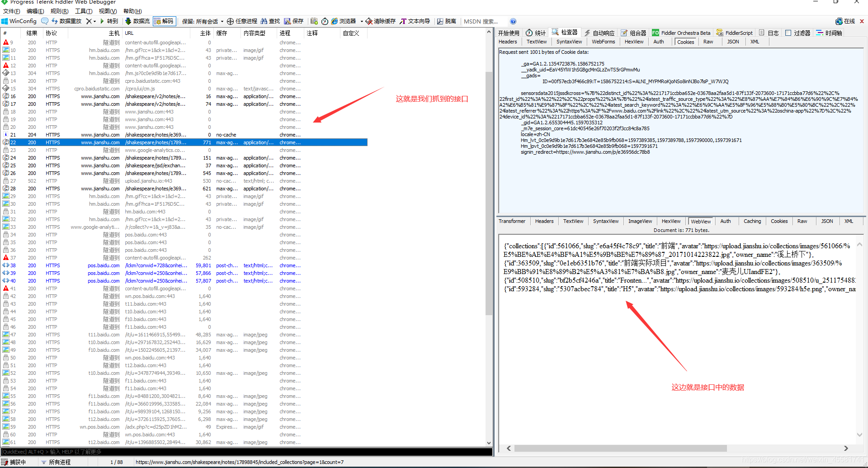The height and width of the screenshot is (468, 868).
Task: Close the toolbar with red X
Action: 862,21
